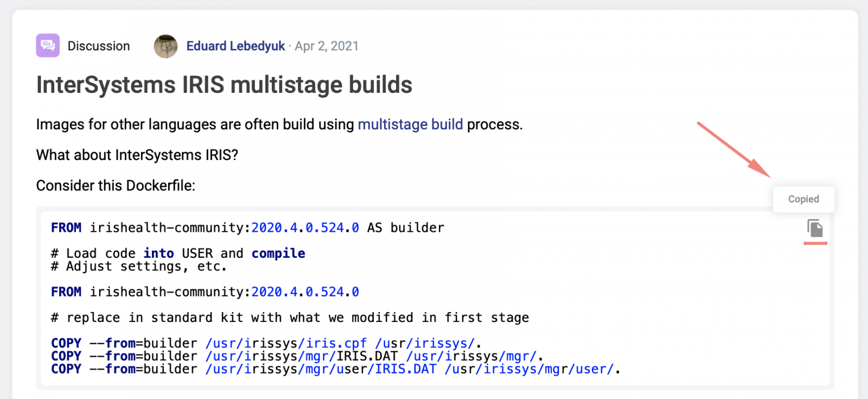Click the Discussion label text
The height and width of the screenshot is (399, 868).
(99, 46)
